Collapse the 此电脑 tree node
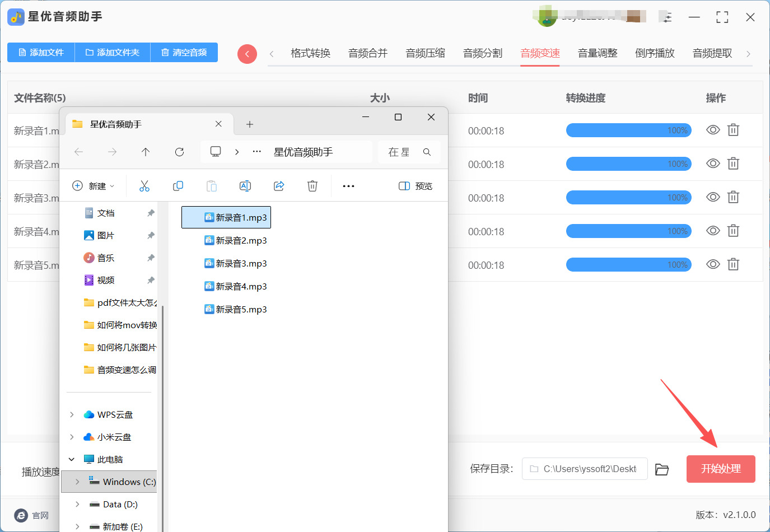The height and width of the screenshot is (532, 770). (x=72, y=459)
